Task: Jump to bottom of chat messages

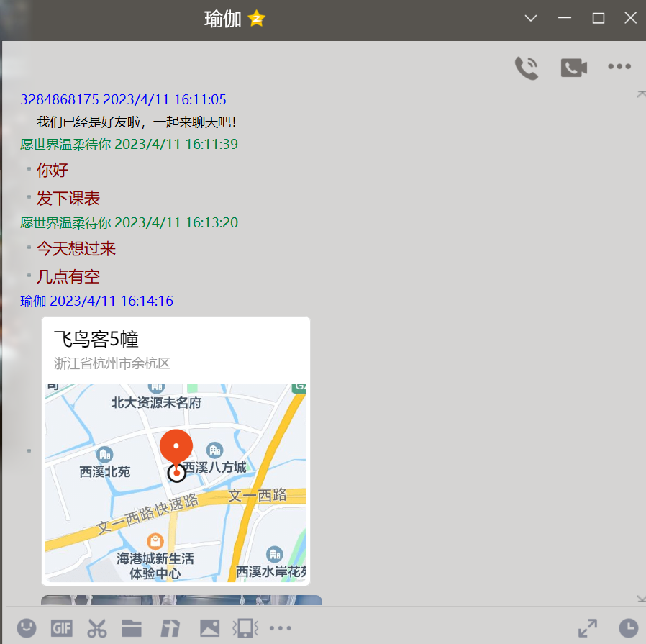Action: (640, 599)
